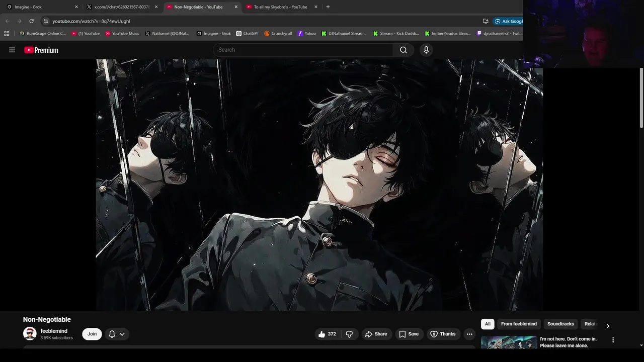The width and height of the screenshot is (644, 362).
Task: Send Thanks to the creator
Action: pyautogui.click(x=443, y=334)
